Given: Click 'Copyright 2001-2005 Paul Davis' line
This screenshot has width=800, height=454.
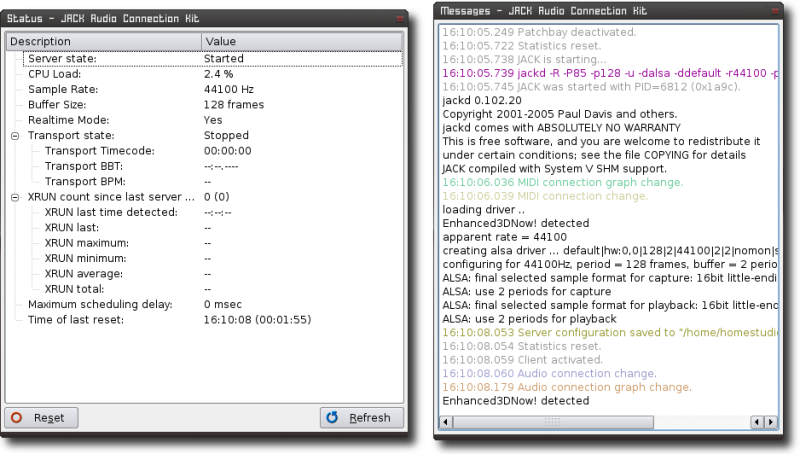Looking at the screenshot, I should (560, 114).
